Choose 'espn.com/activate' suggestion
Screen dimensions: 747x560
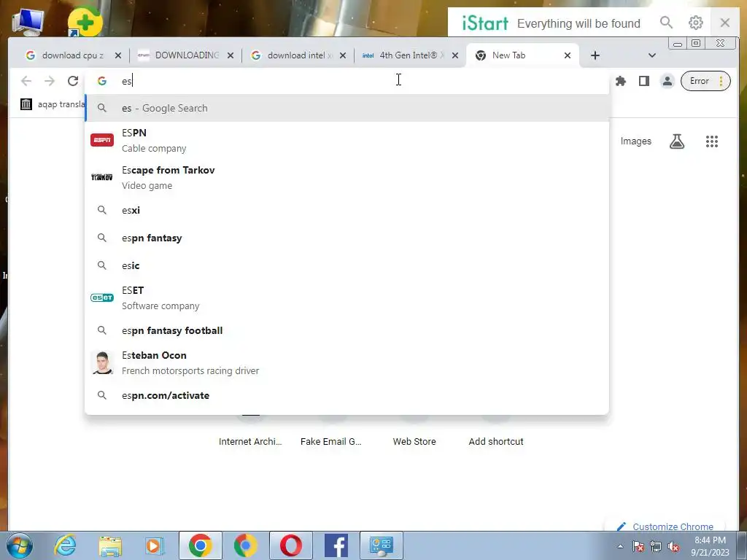[347, 395]
